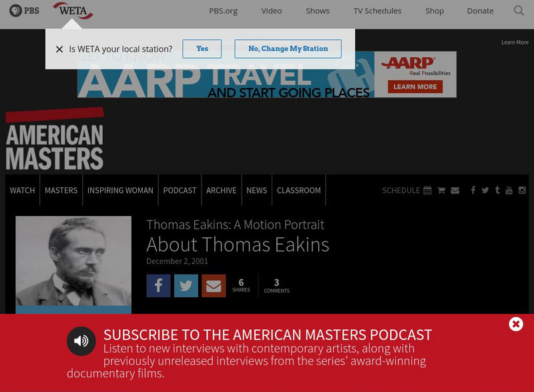Click the 6 Shares counter
This screenshot has width=534, height=392.
[241, 285]
